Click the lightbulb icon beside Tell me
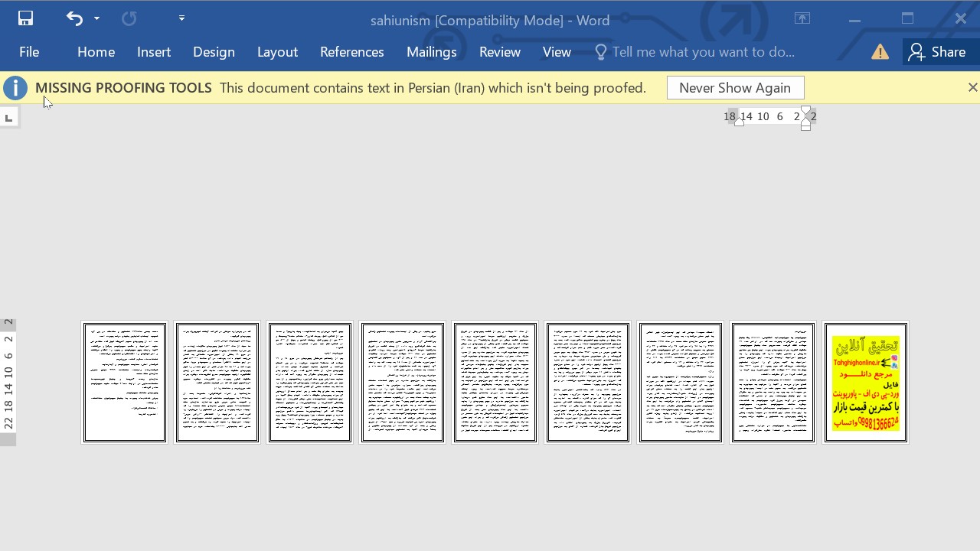The image size is (980, 551). [601, 52]
